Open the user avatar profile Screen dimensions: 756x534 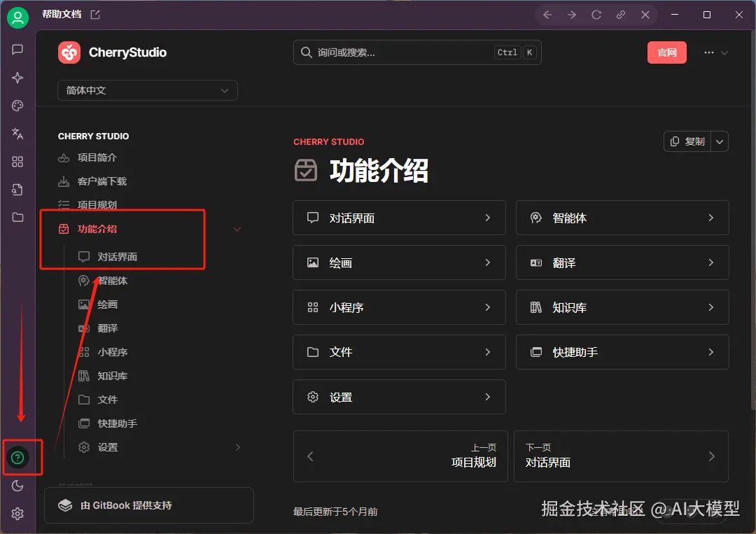click(x=17, y=17)
